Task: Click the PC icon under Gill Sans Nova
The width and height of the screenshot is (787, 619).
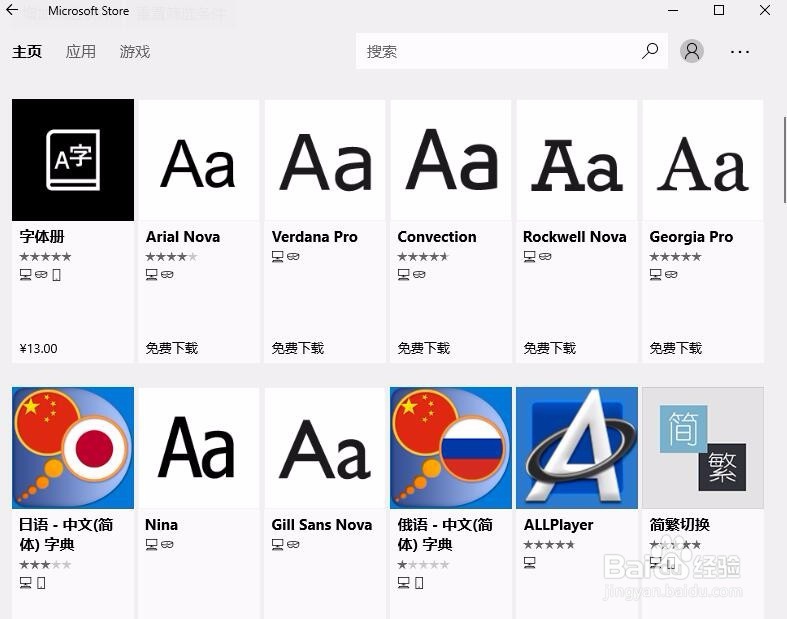Action: point(278,544)
